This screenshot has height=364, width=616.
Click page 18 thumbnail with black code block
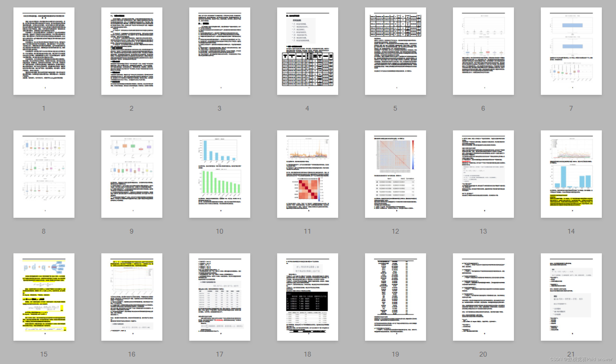pos(307,297)
